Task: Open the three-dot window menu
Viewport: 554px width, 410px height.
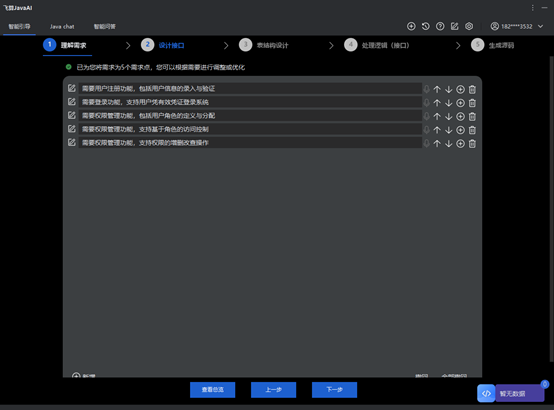Action: [x=532, y=7]
